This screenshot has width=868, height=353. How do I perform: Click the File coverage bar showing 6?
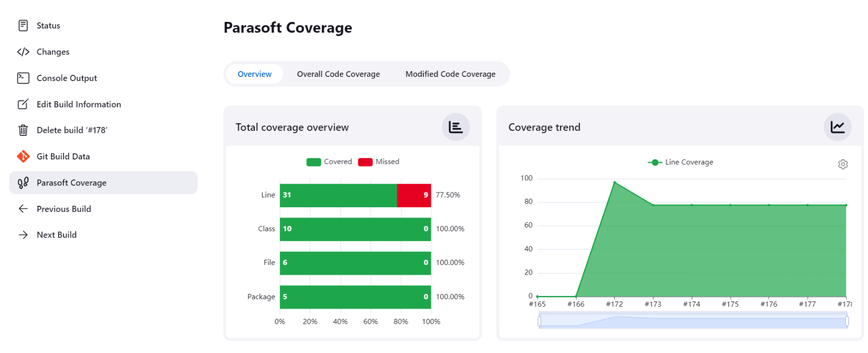pos(355,263)
